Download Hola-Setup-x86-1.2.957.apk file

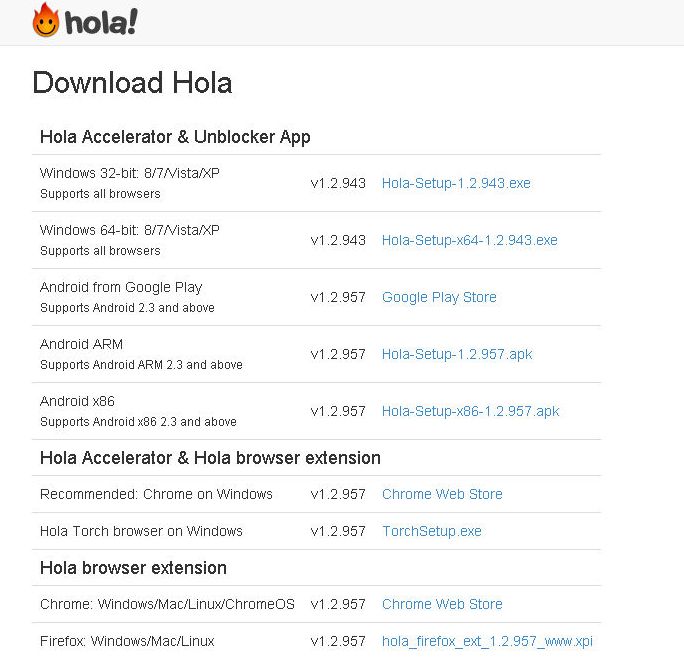click(470, 411)
